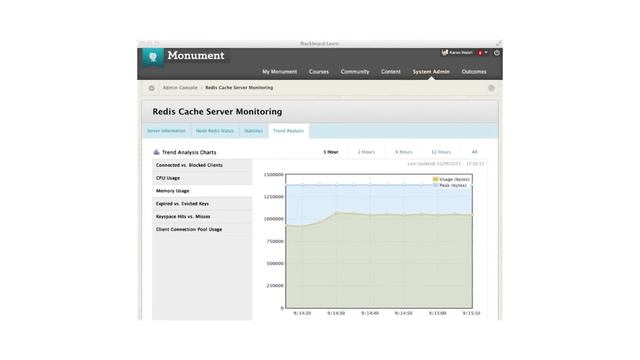The image size is (640, 360).
Task: Open the Courses nav tab
Action: pyautogui.click(x=319, y=71)
